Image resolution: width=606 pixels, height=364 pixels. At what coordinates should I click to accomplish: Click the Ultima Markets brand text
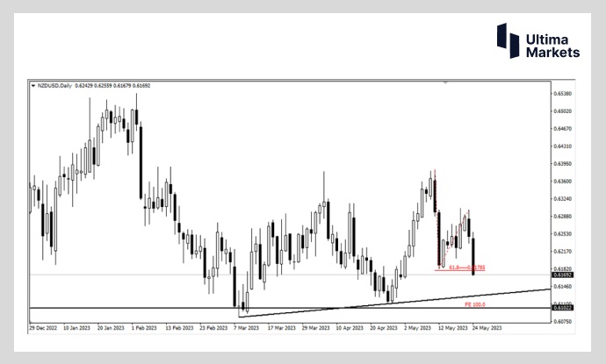552,46
